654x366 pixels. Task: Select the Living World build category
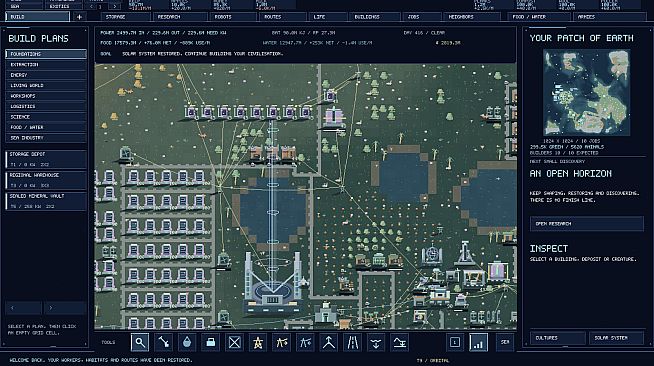[x=46, y=85]
